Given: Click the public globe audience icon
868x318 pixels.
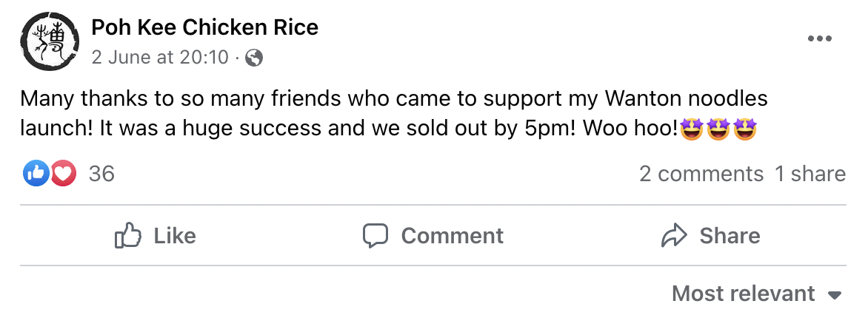Looking at the screenshot, I should [253, 58].
